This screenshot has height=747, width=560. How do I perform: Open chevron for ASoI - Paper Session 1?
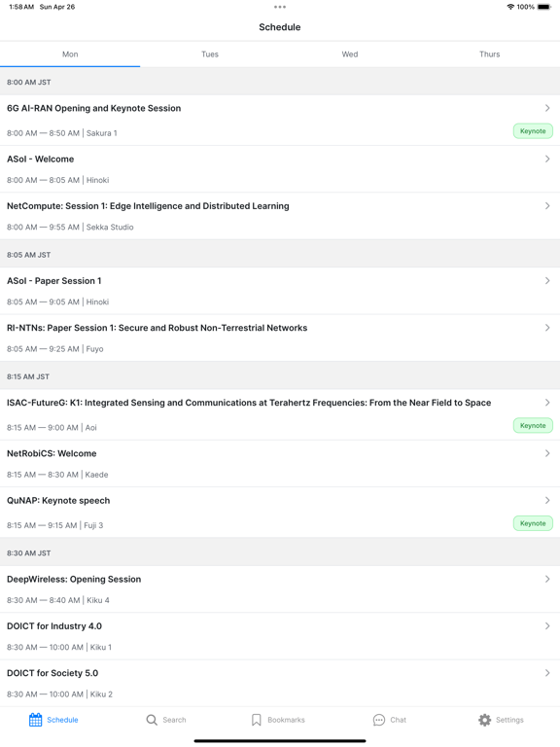coord(547,280)
